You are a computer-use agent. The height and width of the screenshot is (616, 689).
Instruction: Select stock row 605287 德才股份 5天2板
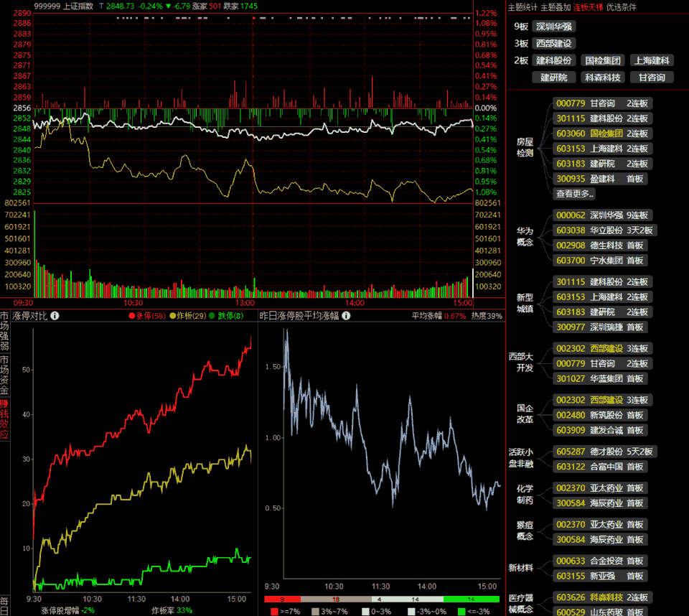tap(604, 452)
